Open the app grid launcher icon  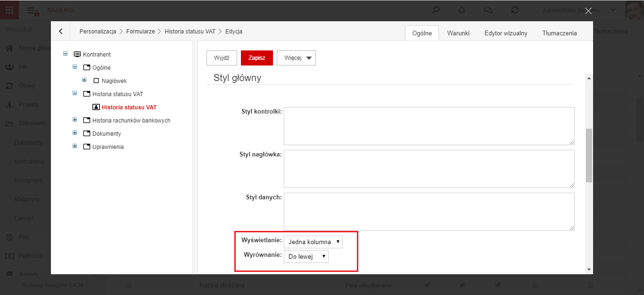point(9,9)
